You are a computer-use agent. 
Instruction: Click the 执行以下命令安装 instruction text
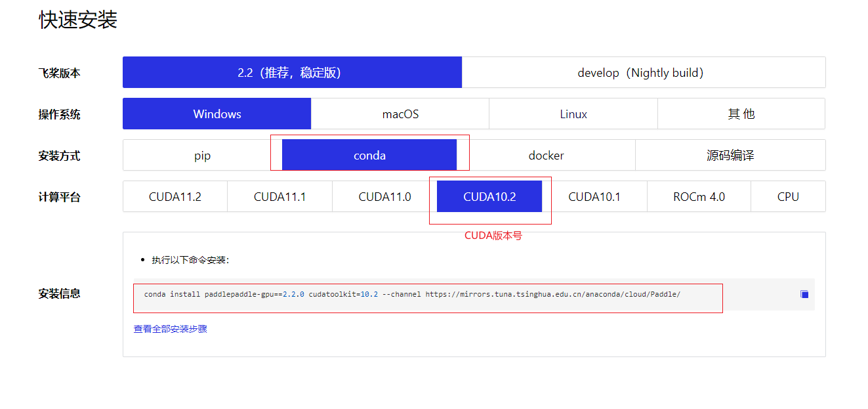(x=190, y=260)
